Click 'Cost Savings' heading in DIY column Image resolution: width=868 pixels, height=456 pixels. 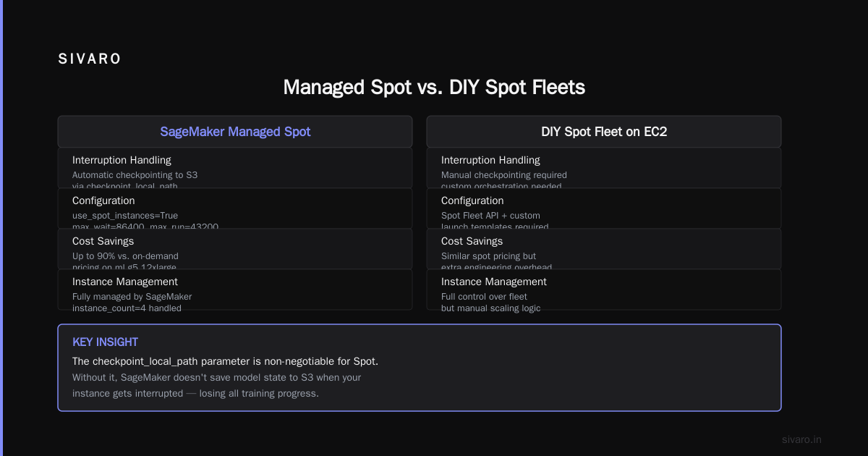tap(472, 241)
